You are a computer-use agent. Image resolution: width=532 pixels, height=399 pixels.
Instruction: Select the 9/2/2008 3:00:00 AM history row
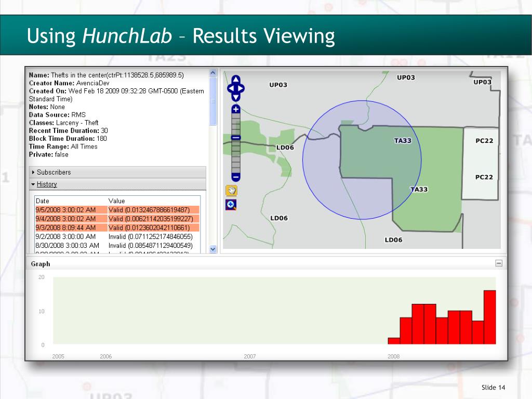click(x=117, y=236)
